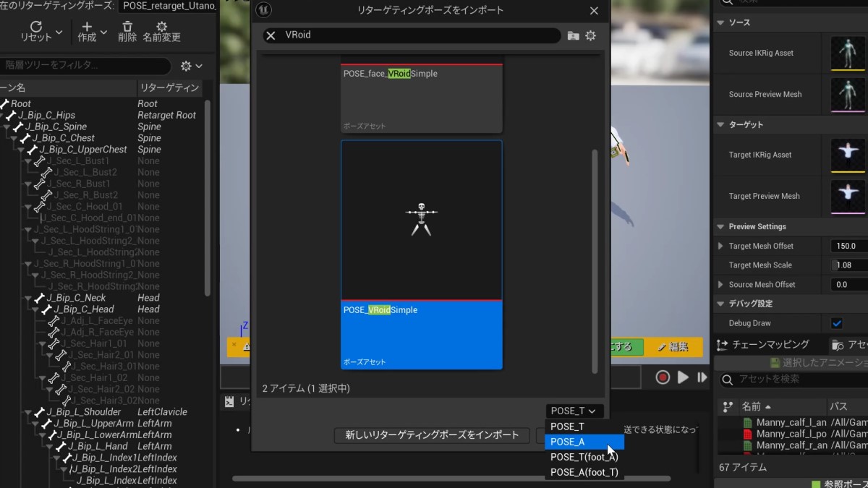Click the folder filter icon beside search
Viewport: 868px width, 488px height.
click(x=573, y=35)
